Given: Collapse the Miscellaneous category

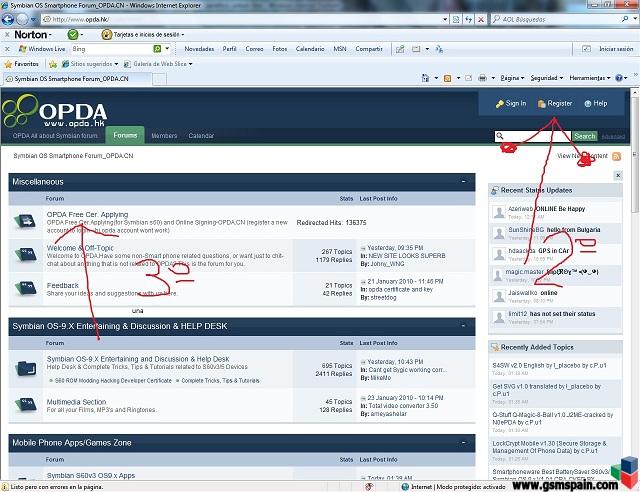Looking at the screenshot, I should tap(463, 181).
